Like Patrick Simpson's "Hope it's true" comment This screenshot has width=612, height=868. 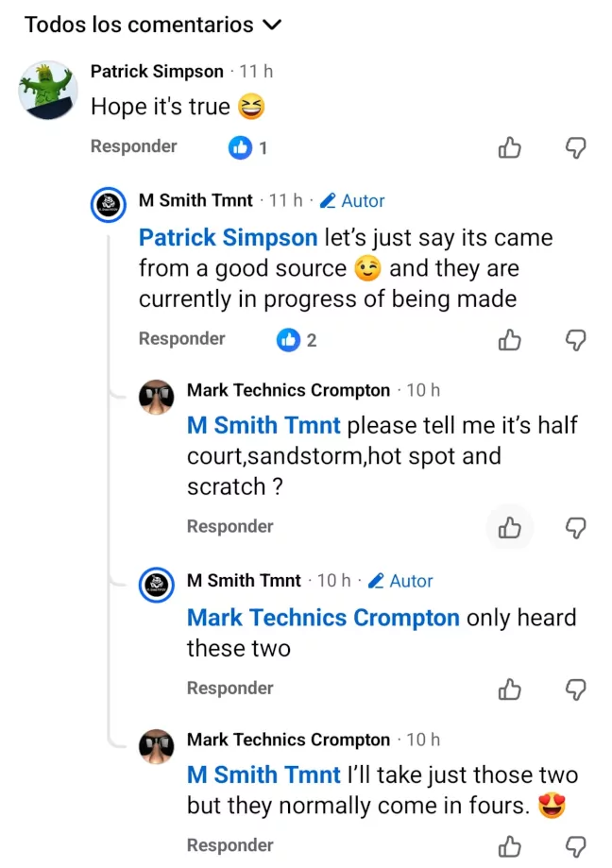(509, 148)
